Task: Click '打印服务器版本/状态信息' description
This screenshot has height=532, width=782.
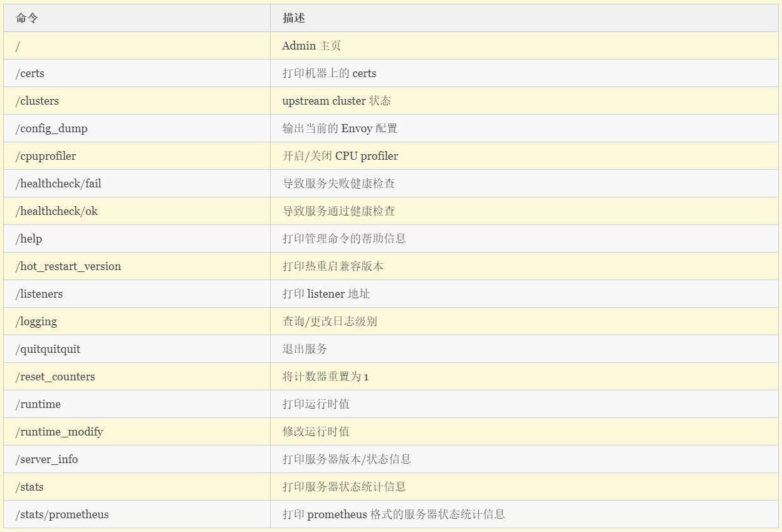Action: (x=347, y=459)
